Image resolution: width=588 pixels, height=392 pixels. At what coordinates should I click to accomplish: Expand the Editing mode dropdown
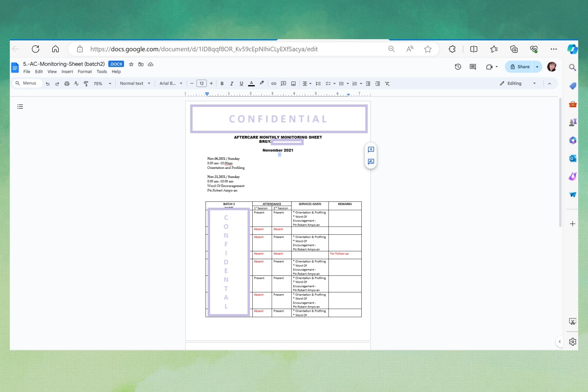(518, 84)
